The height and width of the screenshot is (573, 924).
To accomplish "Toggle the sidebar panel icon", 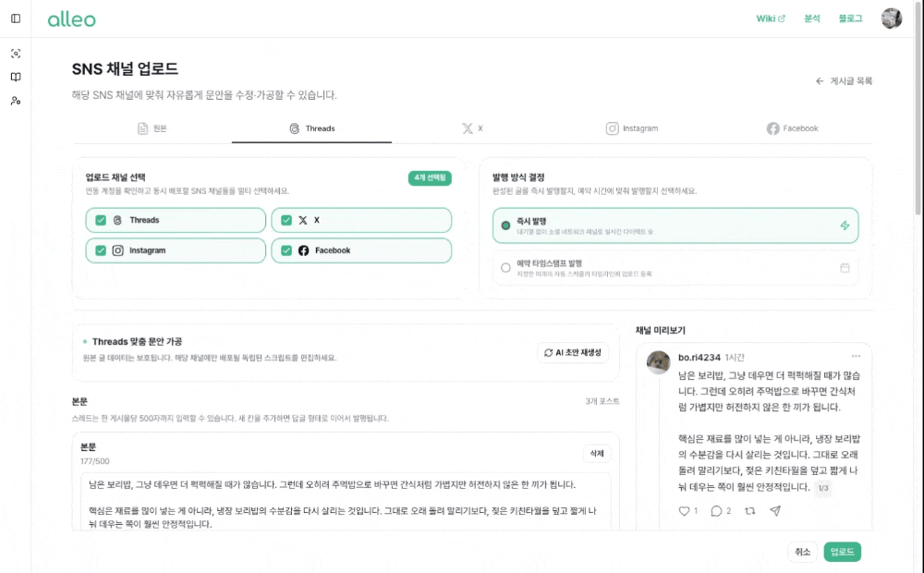I will point(16,18).
